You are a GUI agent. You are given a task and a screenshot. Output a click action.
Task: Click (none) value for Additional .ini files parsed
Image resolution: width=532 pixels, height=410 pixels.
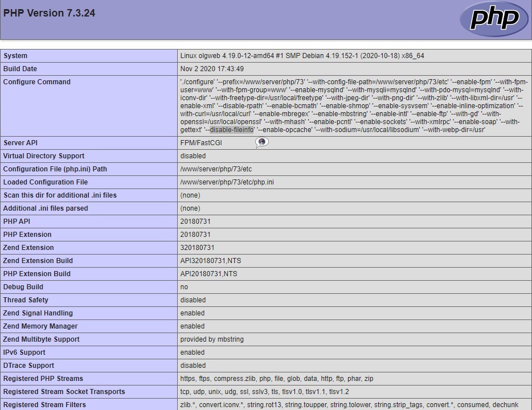click(190, 208)
